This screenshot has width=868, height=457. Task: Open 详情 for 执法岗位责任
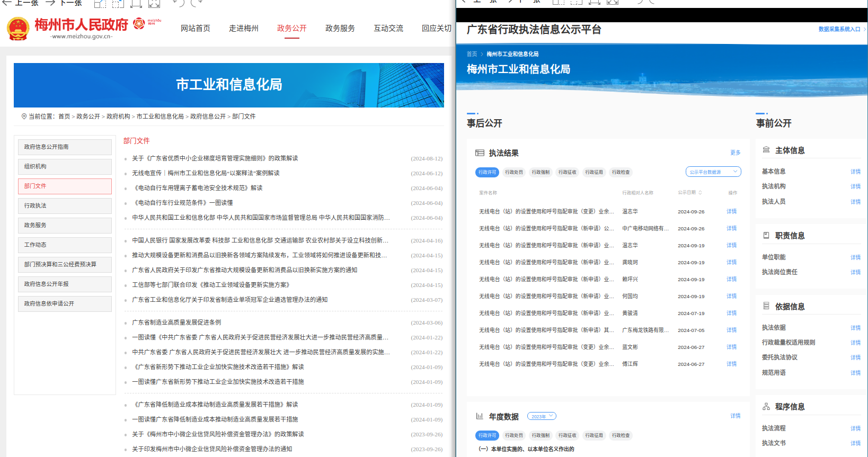(x=856, y=272)
